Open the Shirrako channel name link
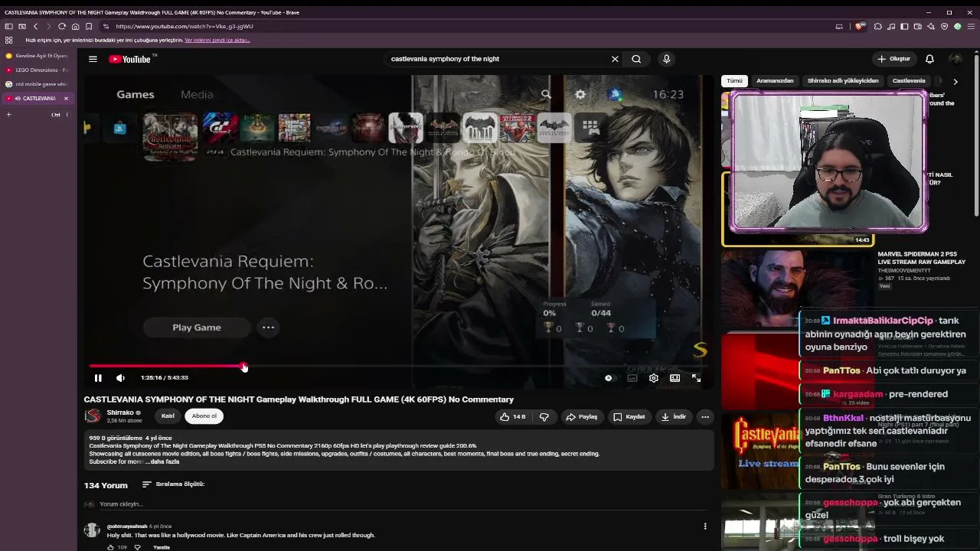The height and width of the screenshot is (551, 980). click(x=120, y=412)
